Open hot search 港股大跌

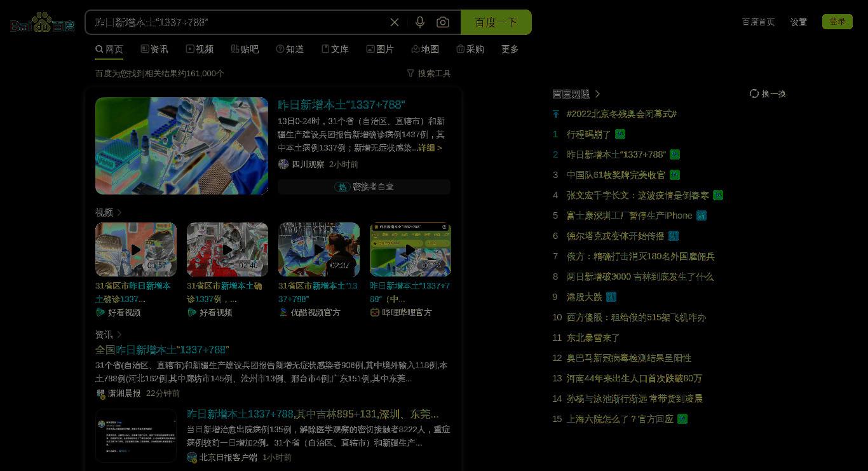pyautogui.click(x=584, y=297)
